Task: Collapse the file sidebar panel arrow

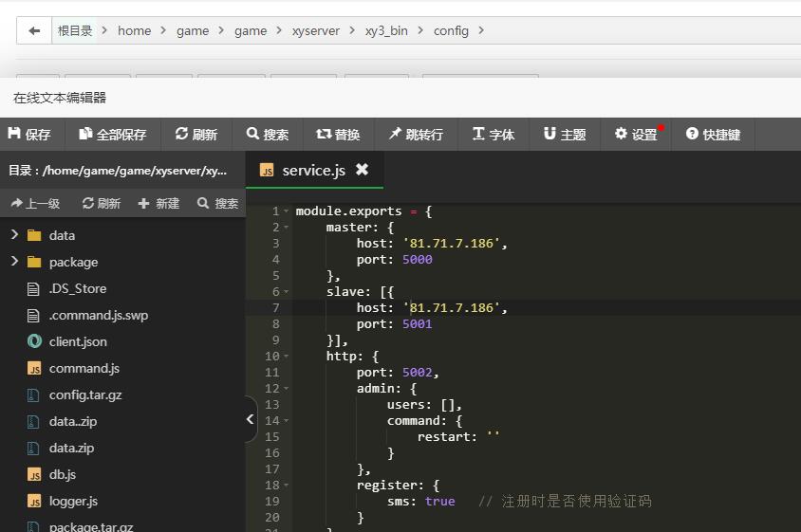Action: coord(250,419)
